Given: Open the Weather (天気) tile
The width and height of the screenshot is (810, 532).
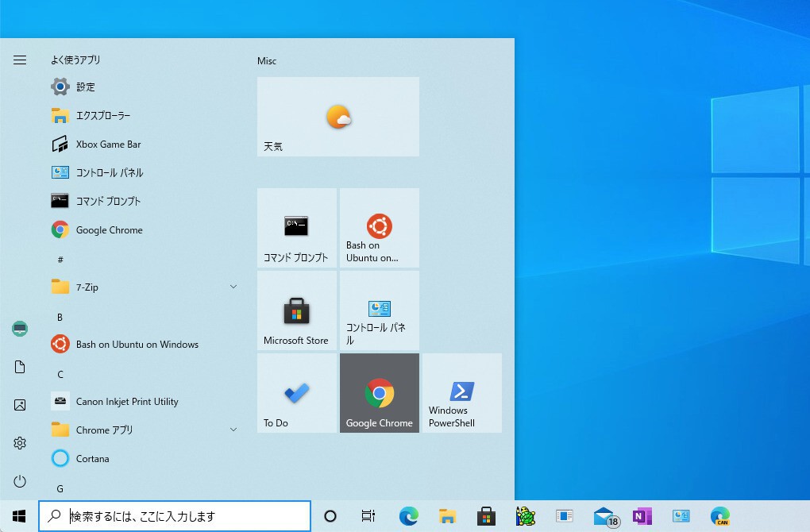Looking at the screenshot, I should (x=337, y=117).
